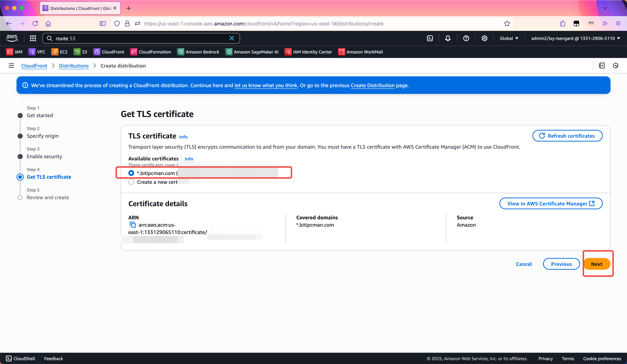
Task: Go to Step 1 Get started
Action: [x=40, y=115]
